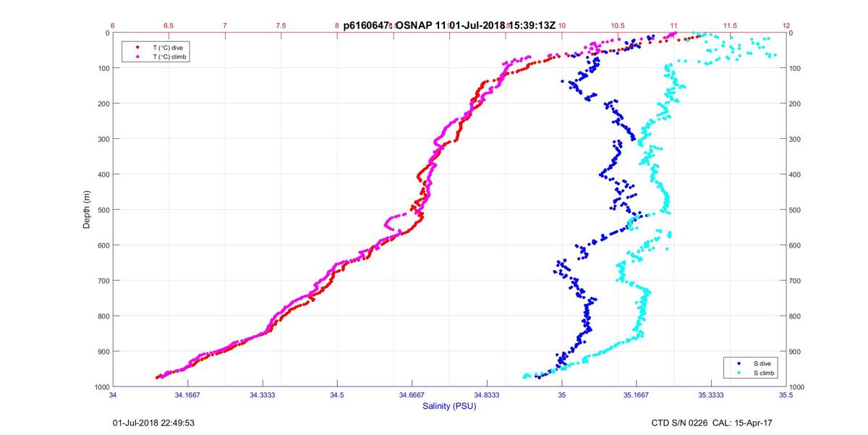The width and height of the screenshot is (868, 435).
Task: Click right depth axis tick 400
Action: (x=796, y=174)
